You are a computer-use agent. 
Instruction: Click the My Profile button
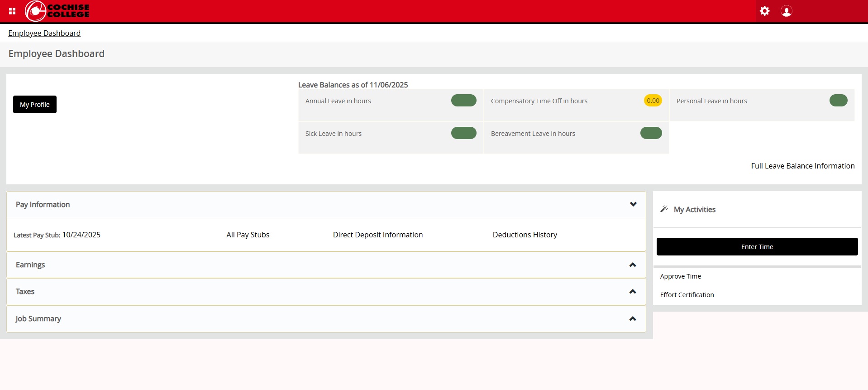[35, 105]
